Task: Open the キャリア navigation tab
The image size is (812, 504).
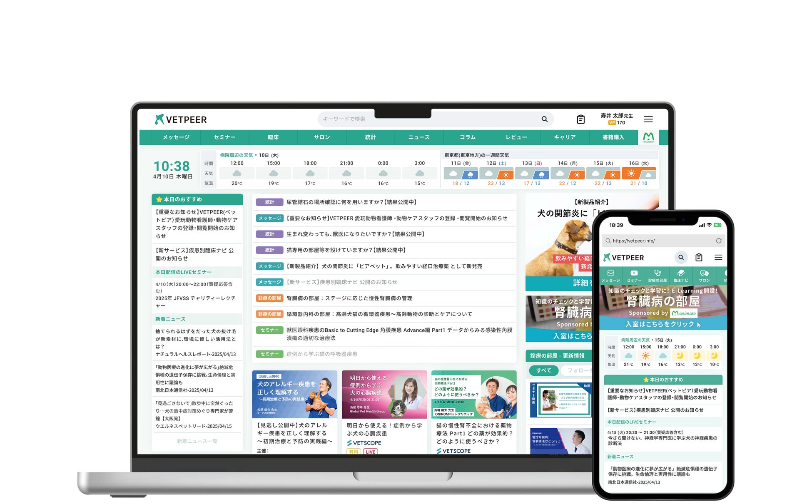Action: coord(565,137)
